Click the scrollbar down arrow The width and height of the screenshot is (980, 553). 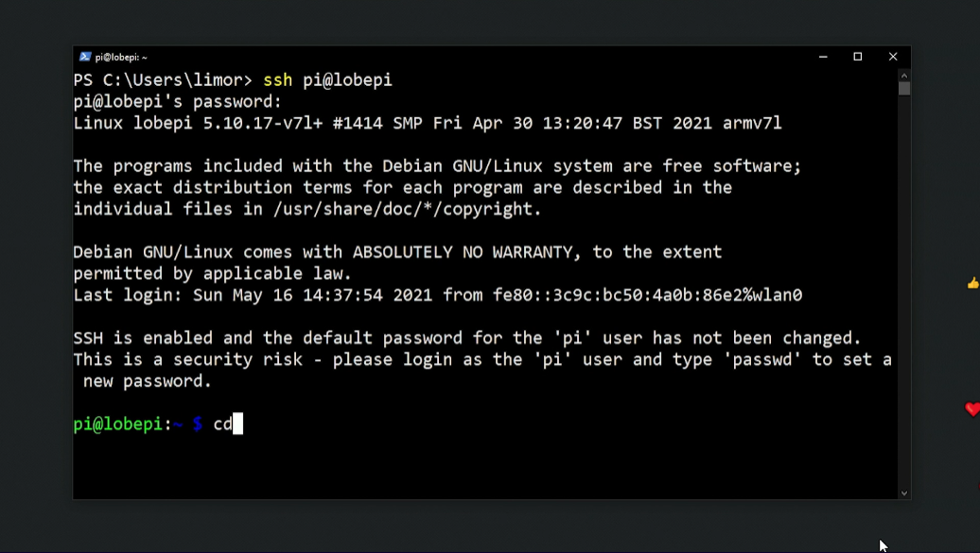[904, 493]
